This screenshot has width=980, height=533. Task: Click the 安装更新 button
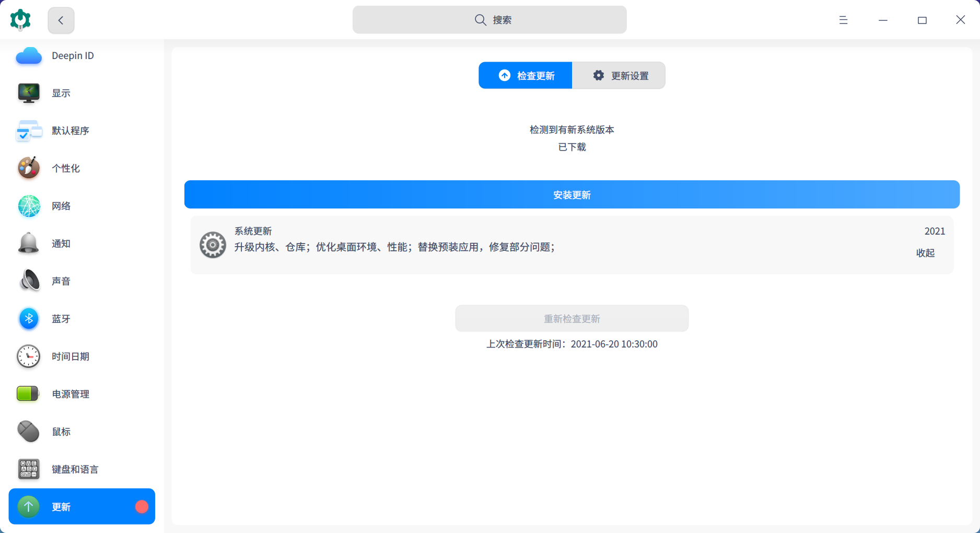click(x=572, y=194)
